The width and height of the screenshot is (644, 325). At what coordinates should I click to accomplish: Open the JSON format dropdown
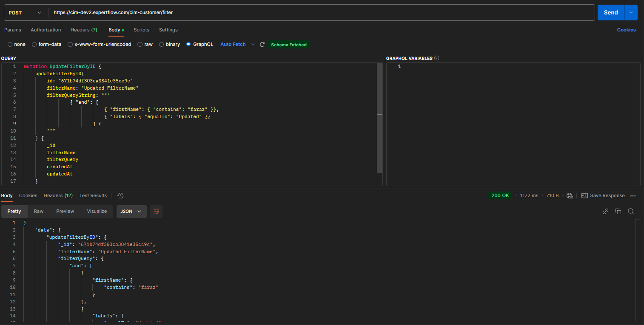click(x=131, y=211)
